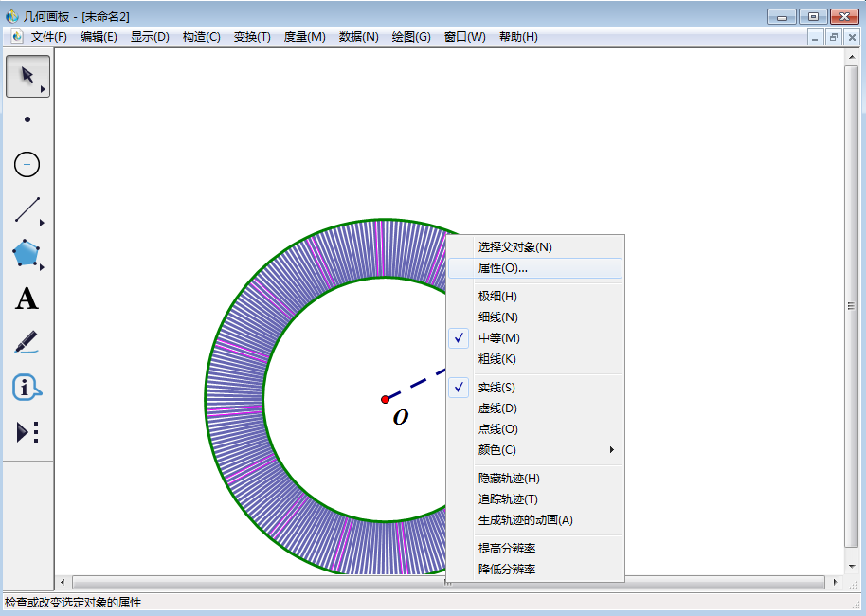
Task: Check the 中等(M) line width option
Action: point(498,338)
